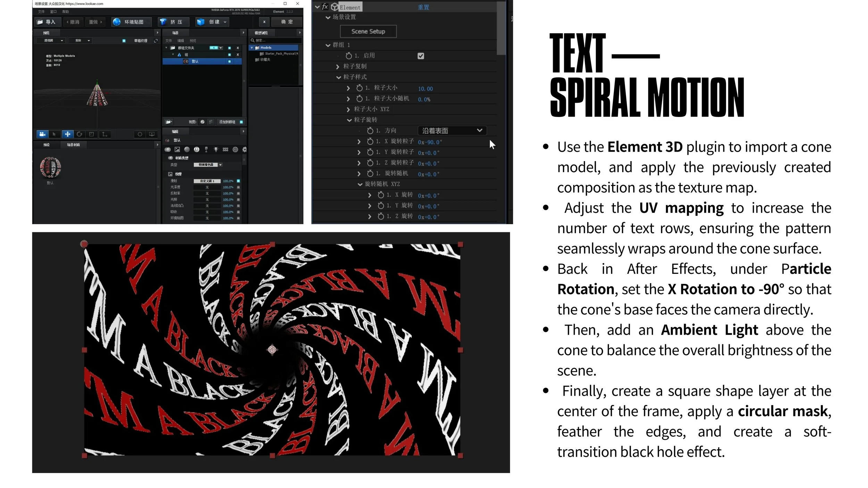This screenshot has width=868, height=488.
Task: Click the Environment map (环境贴图) globe icon
Action: (117, 22)
